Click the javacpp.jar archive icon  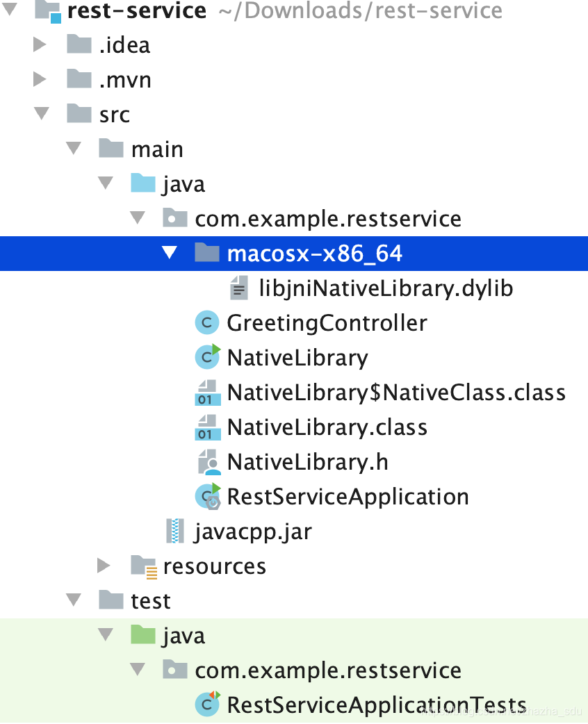click(174, 531)
